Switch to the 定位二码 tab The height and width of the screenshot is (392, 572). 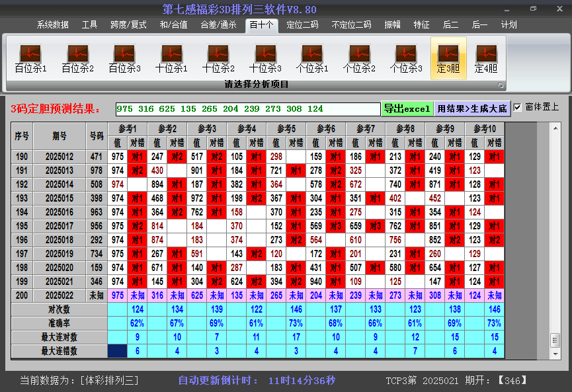tap(302, 25)
